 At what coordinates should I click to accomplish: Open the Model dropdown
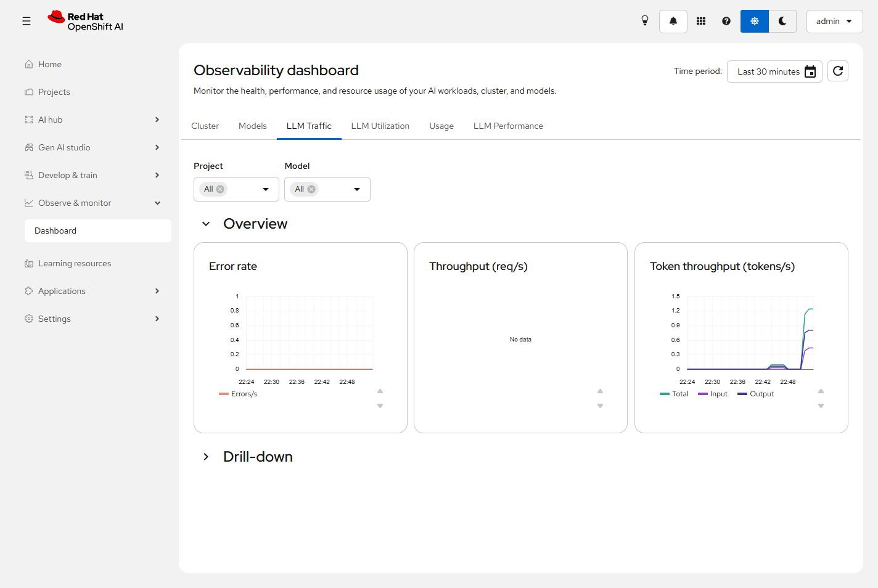click(x=357, y=189)
